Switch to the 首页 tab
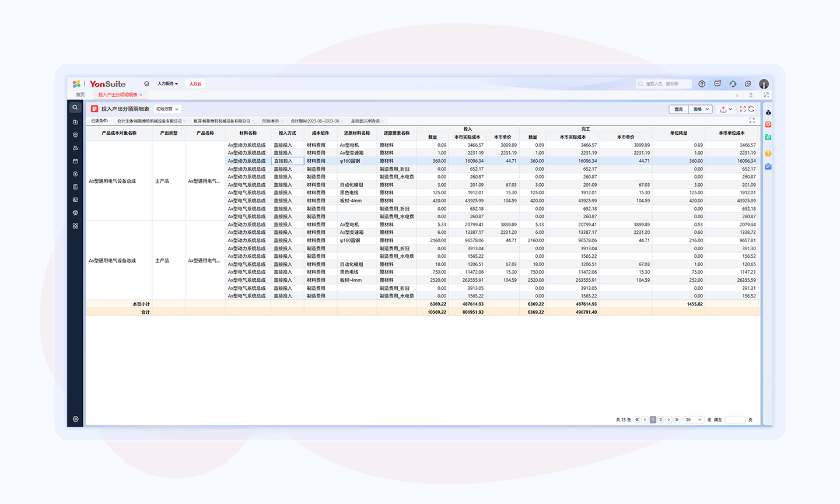 [80, 94]
